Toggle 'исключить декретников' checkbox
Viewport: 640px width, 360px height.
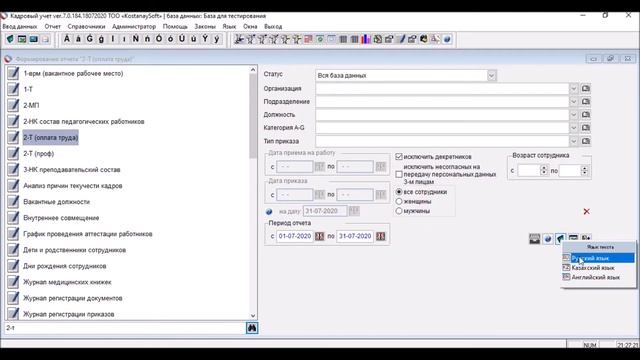click(399, 157)
